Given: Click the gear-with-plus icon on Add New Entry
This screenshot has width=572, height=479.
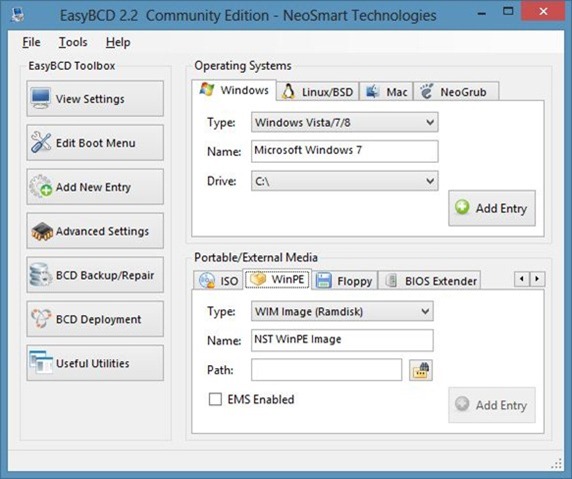Looking at the screenshot, I should tap(41, 186).
